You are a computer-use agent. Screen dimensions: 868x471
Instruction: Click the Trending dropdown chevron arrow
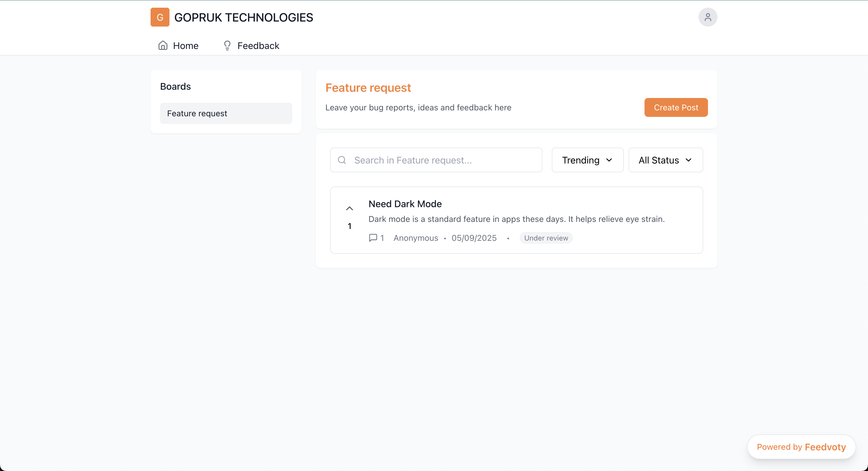(609, 160)
